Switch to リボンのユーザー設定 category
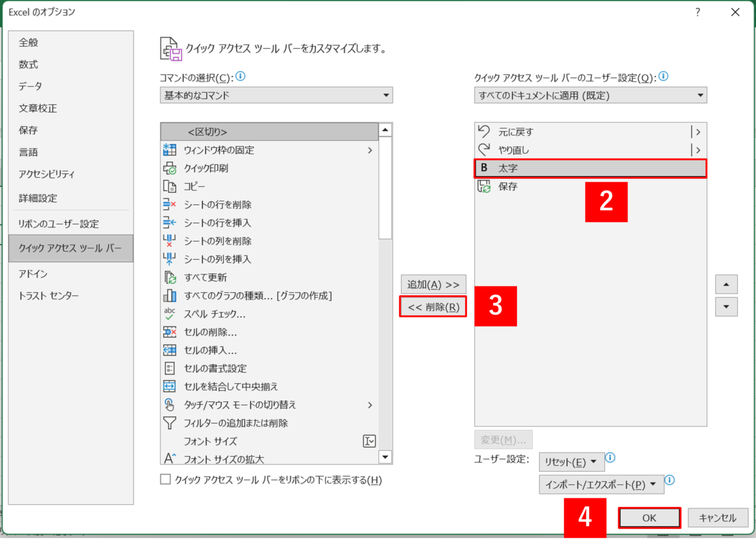 [71, 224]
